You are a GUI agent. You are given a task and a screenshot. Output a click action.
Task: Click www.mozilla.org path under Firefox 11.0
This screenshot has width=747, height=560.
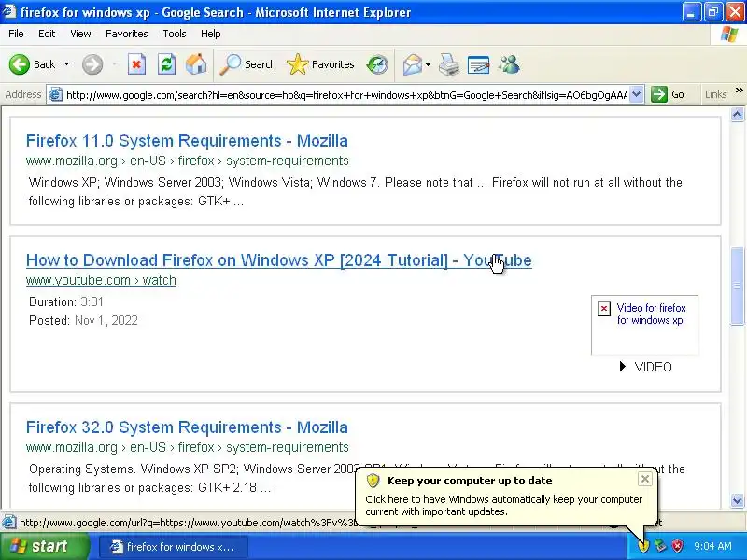click(x=188, y=161)
